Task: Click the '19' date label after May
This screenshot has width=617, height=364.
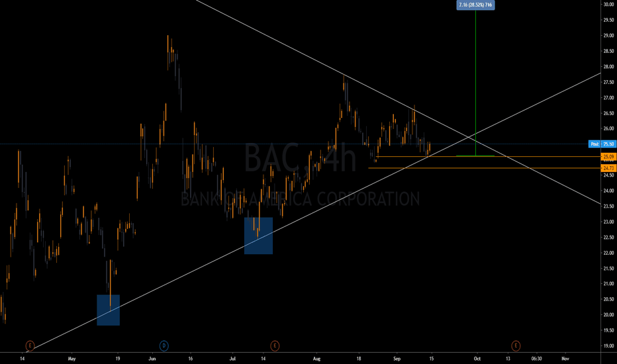Action: click(118, 359)
